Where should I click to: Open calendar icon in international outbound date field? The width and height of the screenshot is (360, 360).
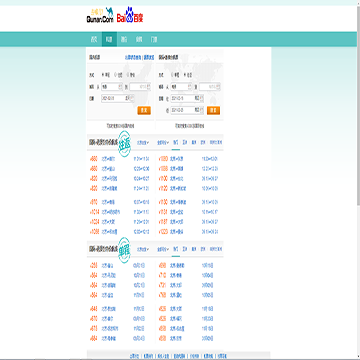click(201, 98)
